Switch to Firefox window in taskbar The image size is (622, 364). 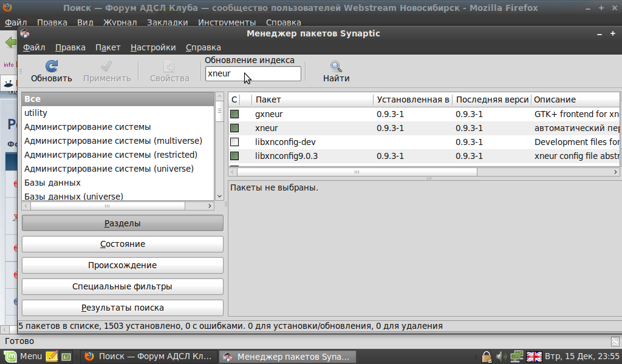[149, 357]
